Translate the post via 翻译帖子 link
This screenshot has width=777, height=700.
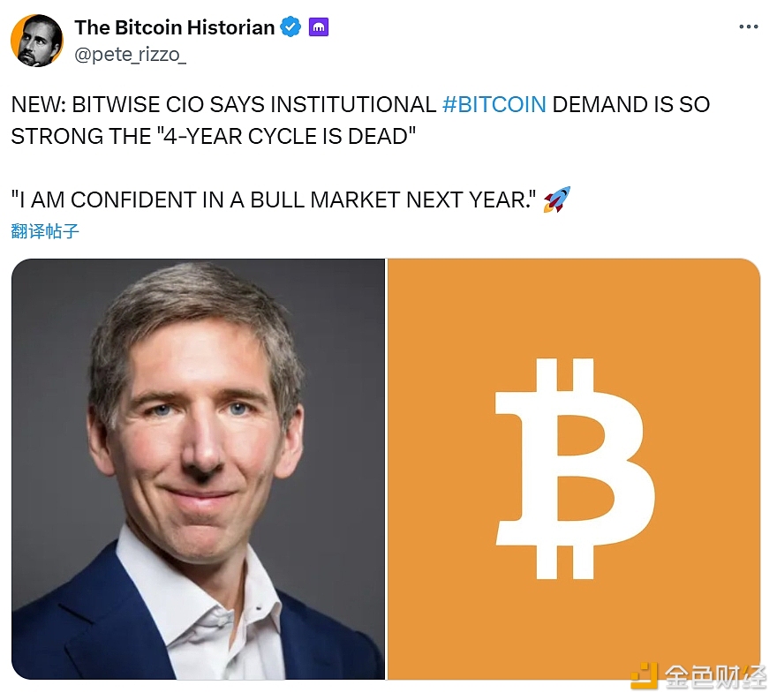[45, 231]
